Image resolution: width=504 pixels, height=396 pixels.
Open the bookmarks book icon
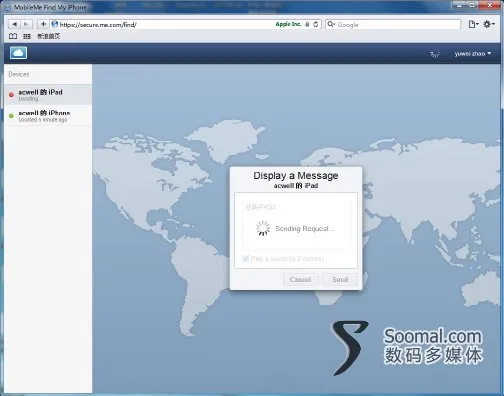click(13, 36)
